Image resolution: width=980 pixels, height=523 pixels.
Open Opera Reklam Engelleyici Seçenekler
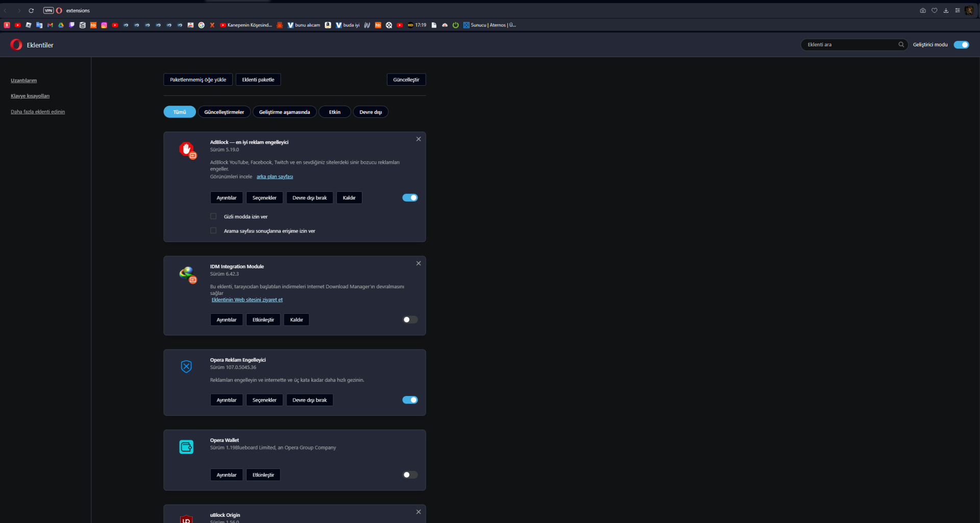264,400
